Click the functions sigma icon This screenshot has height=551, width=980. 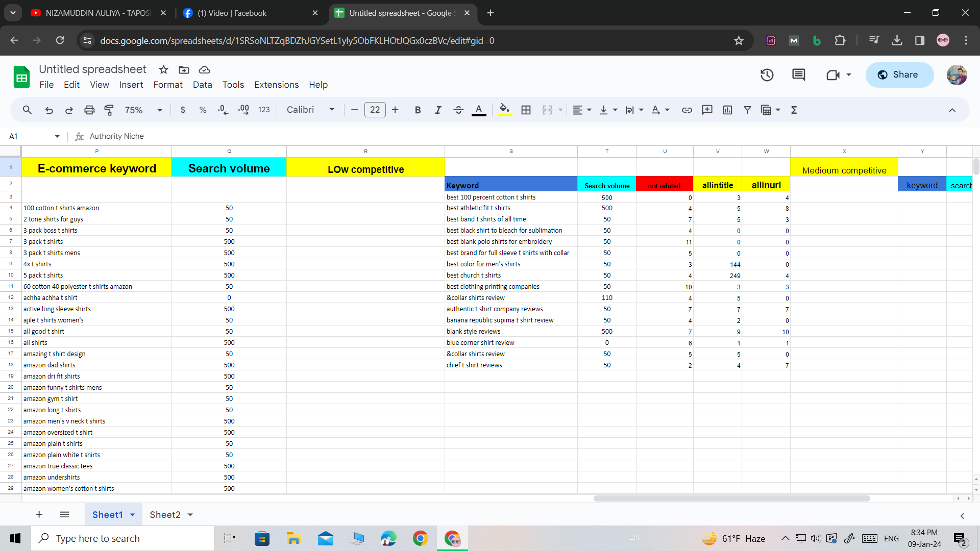794,110
